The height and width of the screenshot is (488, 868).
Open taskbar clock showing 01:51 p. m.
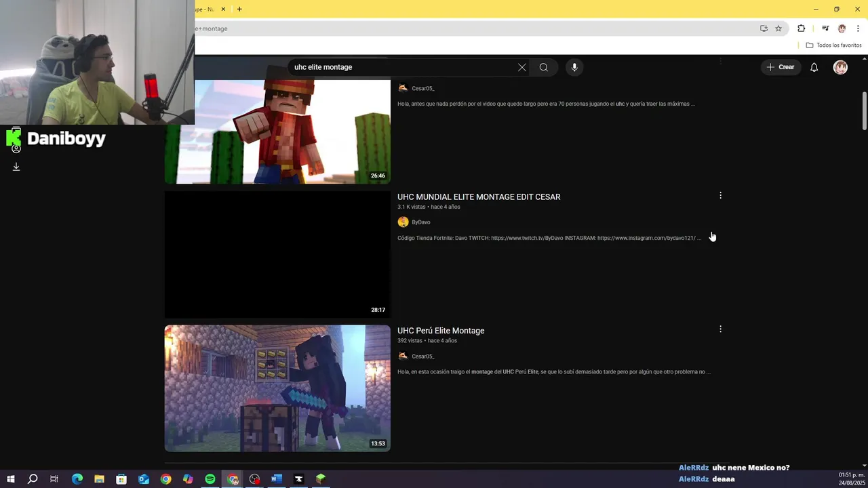[x=852, y=479]
